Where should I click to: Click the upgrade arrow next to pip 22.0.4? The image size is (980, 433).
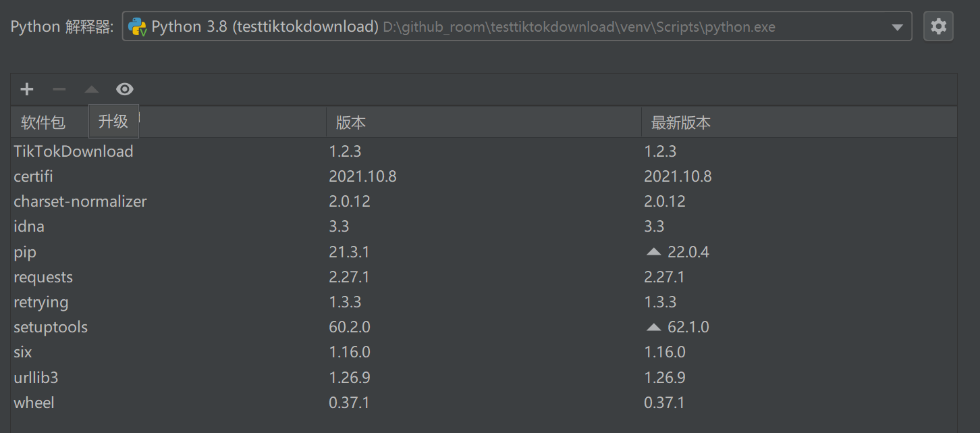[653, 251]
